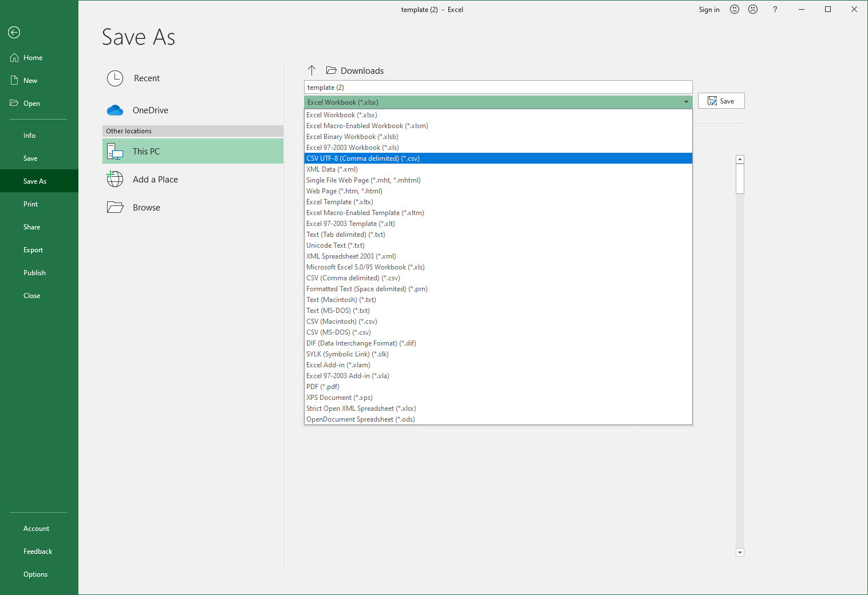The height and width of the screenshot is (595, 868).
Task: Select Excel Binary Workbook (*.xlsb)
Action: click(x=498, y=137)
